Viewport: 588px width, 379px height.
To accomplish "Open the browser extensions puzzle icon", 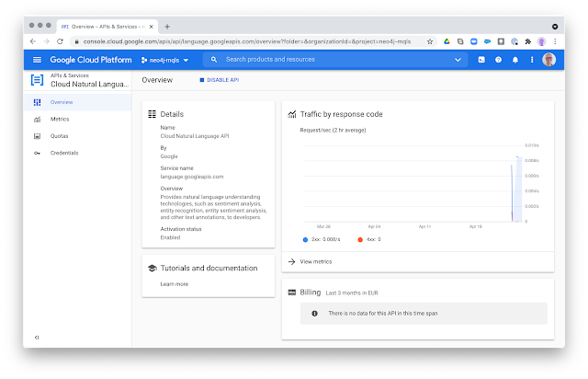I will tap(528, 41).
